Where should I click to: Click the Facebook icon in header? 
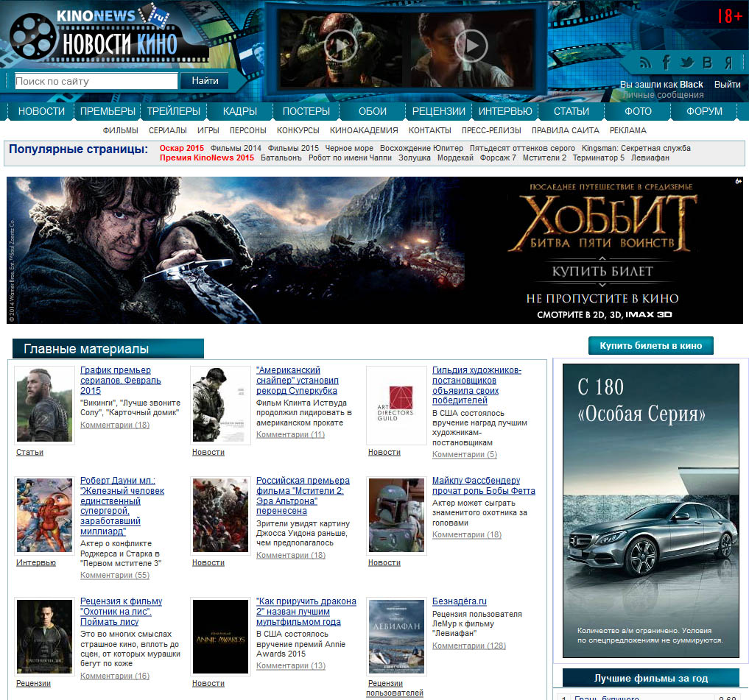[x=666, y=63]
